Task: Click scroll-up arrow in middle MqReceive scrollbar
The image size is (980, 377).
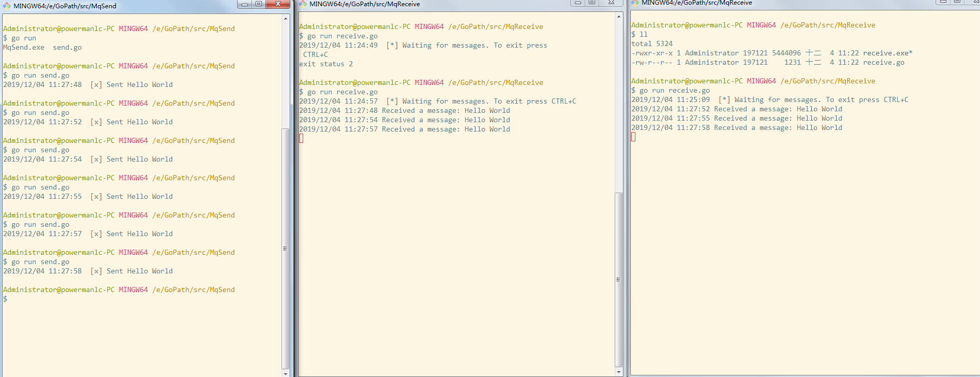Action: (619, 17)
